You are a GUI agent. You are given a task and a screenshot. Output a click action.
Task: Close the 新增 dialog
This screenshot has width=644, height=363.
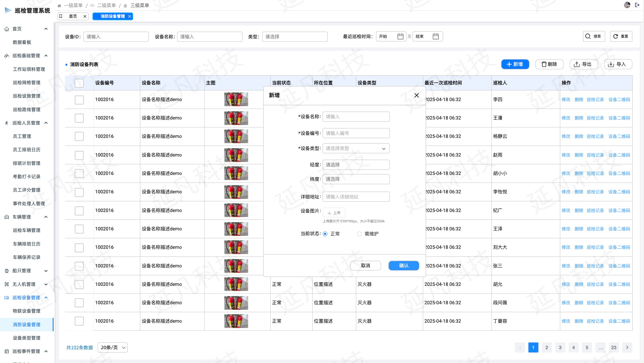(416, 95)
